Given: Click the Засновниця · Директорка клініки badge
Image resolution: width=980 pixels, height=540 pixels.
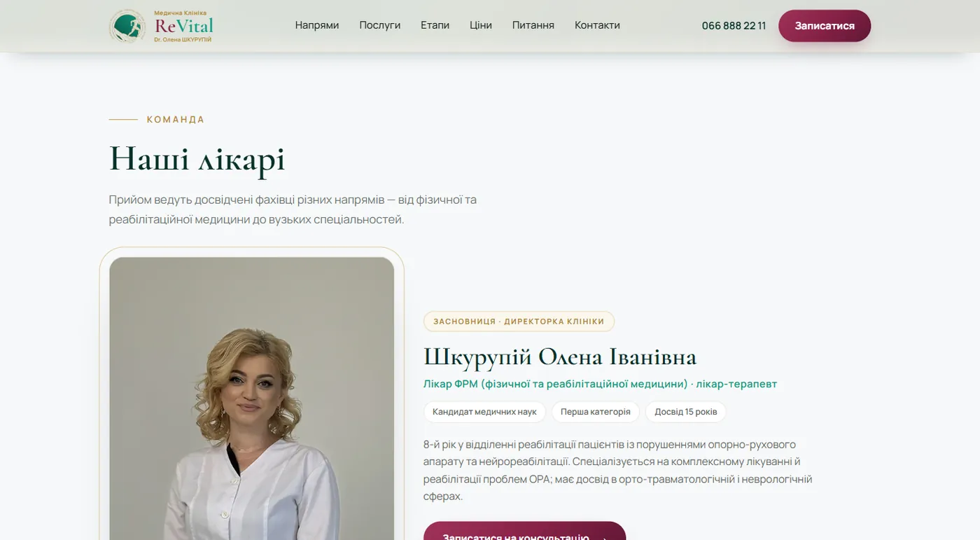Looking at the screenshot, I should (519, 321).
